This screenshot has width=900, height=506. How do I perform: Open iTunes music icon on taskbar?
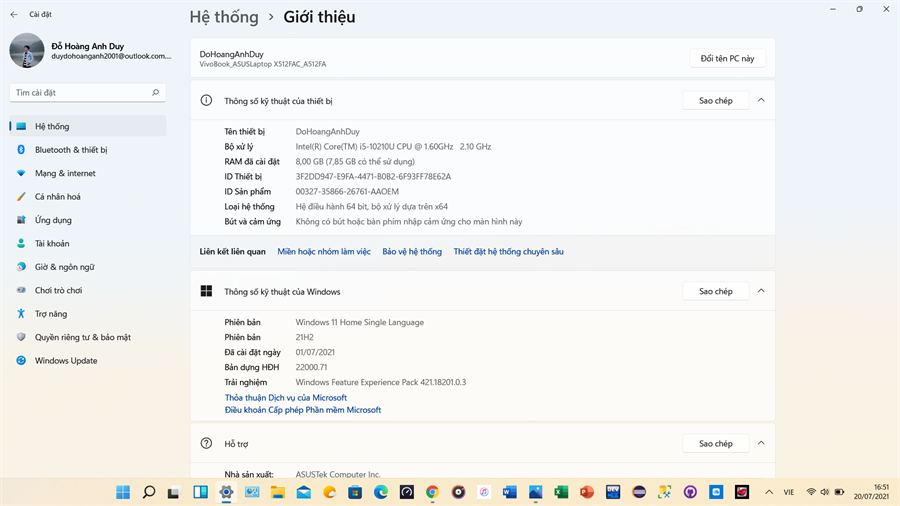pyautogui.click(x=484, y=492)
